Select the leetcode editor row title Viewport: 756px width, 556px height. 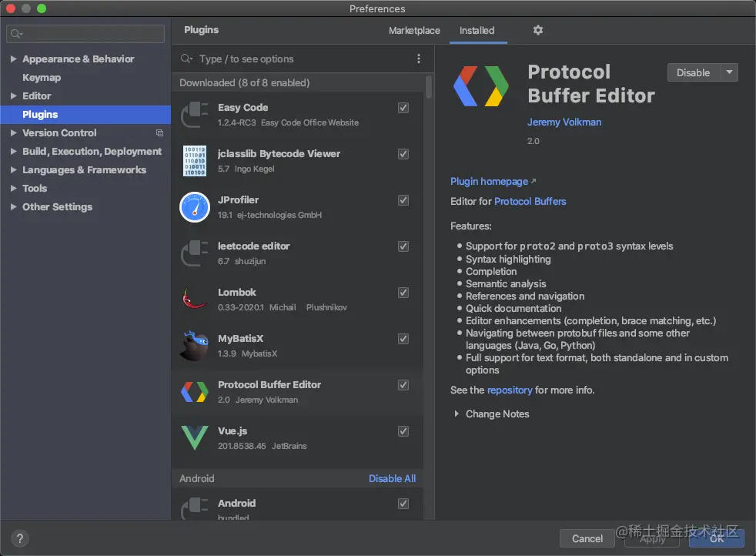tap(253, 246)
